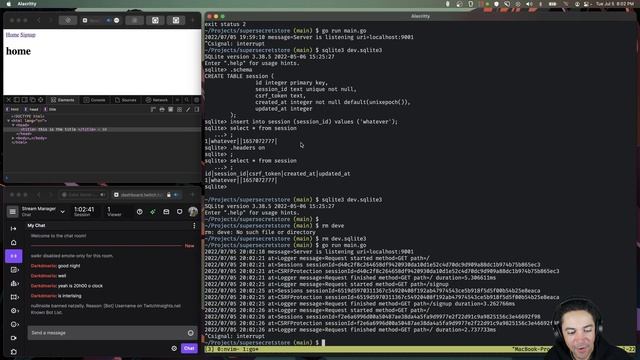Open the Twitch profile avatar menu
The width and height of the screenshot is (640, 360).
[x=193, y=211]
